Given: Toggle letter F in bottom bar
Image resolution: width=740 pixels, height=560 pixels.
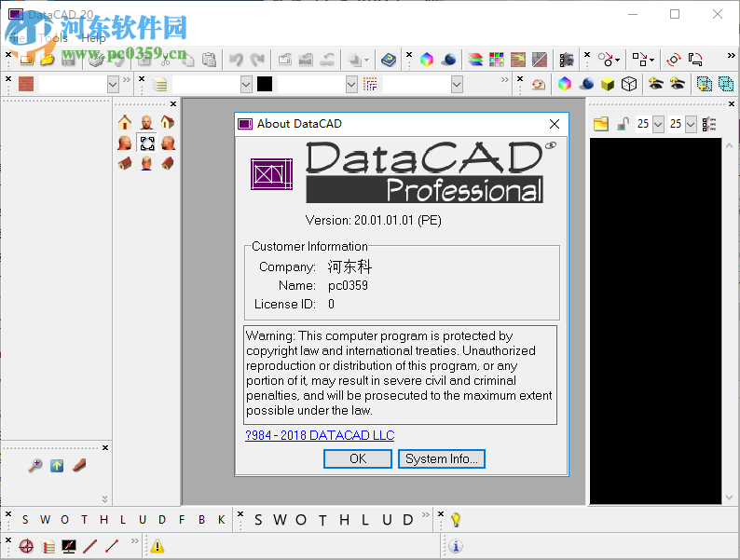Looking at the screenshot, I should [x=182, y=519].
